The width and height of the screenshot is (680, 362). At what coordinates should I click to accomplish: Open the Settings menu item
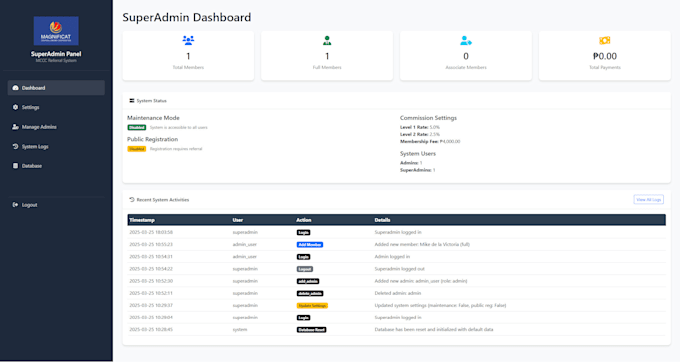pyautogui.click(x=56, y=107)
